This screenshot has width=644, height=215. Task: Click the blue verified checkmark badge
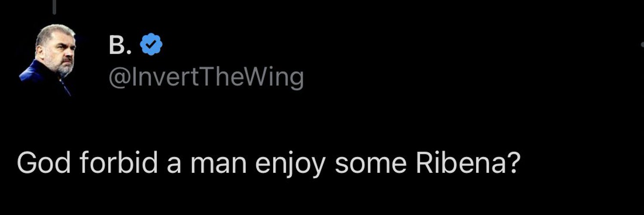click(x=151, y=45)
